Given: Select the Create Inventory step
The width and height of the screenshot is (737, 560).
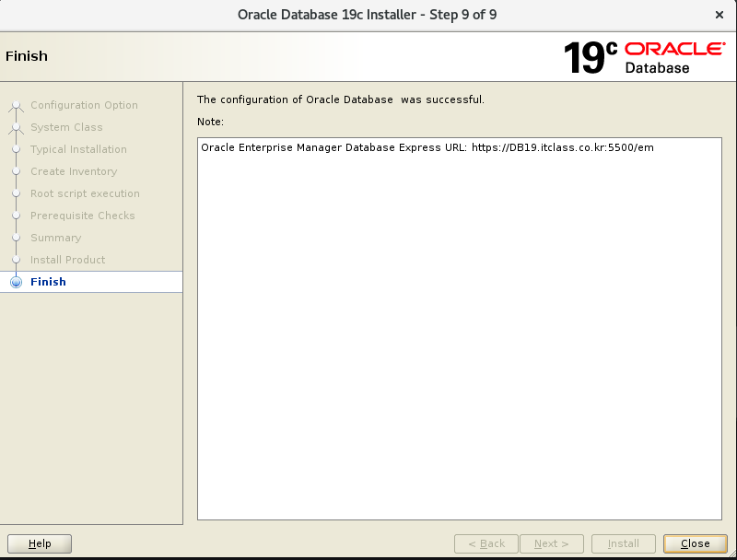Looking at the screenshot, I should 74,171.
